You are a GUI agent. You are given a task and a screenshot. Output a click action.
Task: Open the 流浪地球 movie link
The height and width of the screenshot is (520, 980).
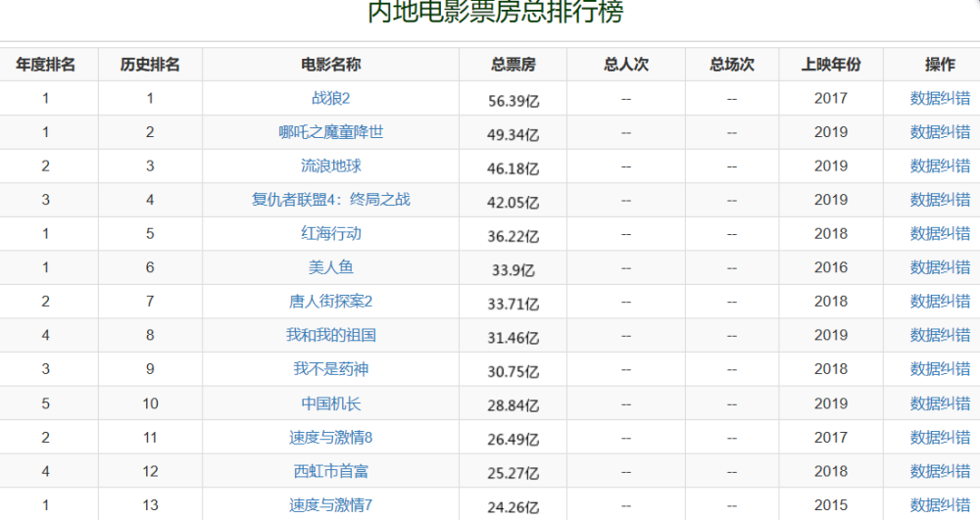pos(330,165)
